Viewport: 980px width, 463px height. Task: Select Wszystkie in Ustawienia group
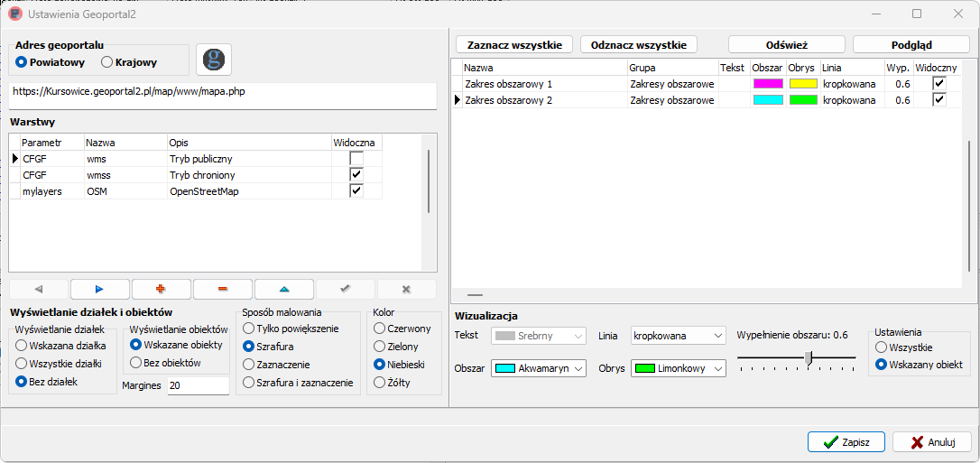pyautogui.click(x=904, y=347)
